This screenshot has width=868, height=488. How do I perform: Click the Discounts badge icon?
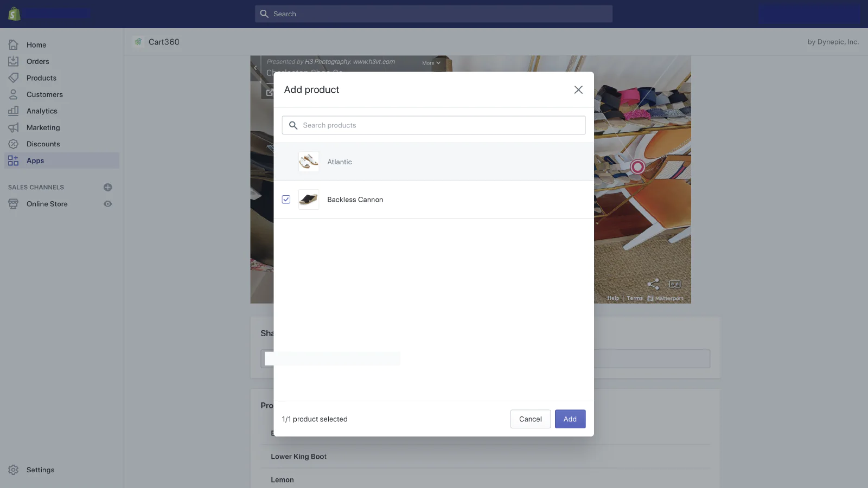click(x=14, y=144)
